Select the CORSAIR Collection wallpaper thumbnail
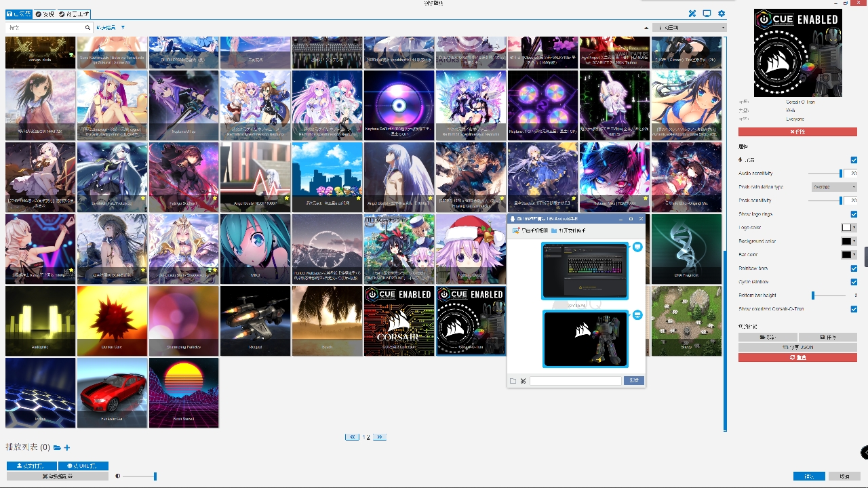Viewport: 868px width, 488px height. [399, 321]
